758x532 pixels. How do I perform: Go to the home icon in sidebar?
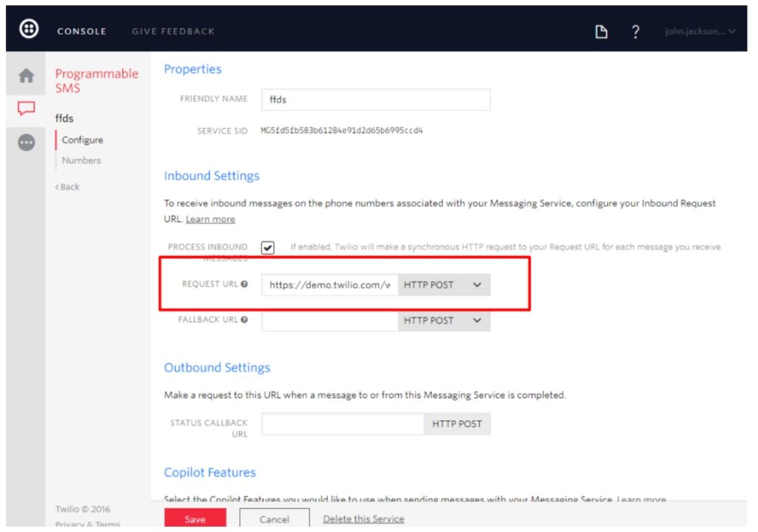pos(26,75)
